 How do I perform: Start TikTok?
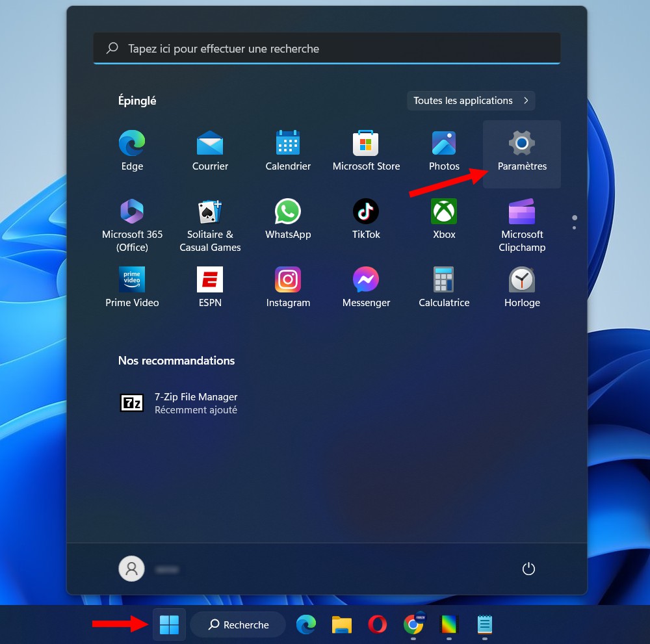coord(366,218)
